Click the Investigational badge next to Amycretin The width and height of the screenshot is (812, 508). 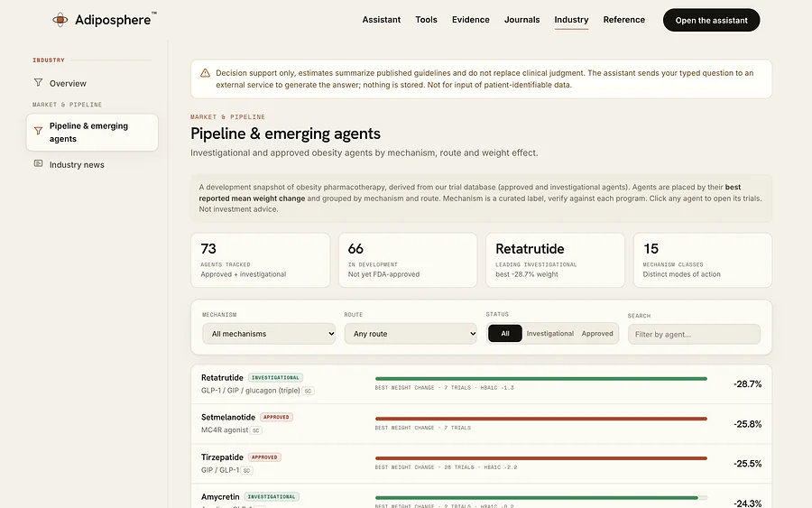pyautogui.click(x=272, y=496)
